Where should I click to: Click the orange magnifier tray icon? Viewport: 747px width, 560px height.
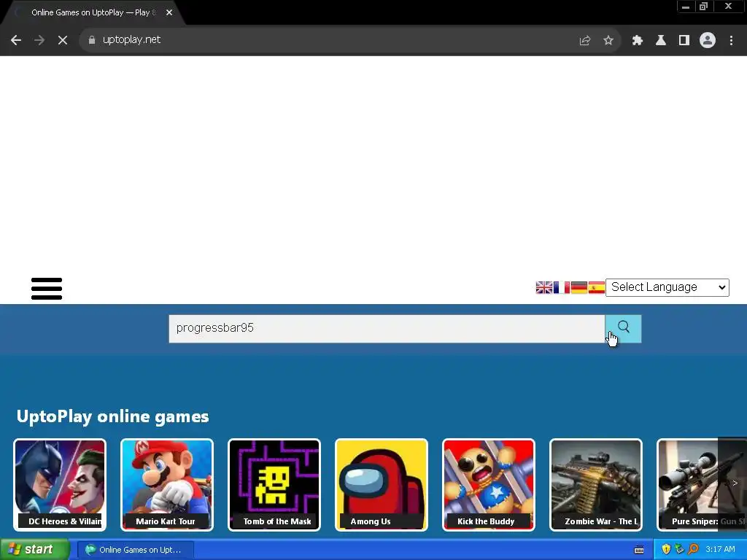coord(693,550)
